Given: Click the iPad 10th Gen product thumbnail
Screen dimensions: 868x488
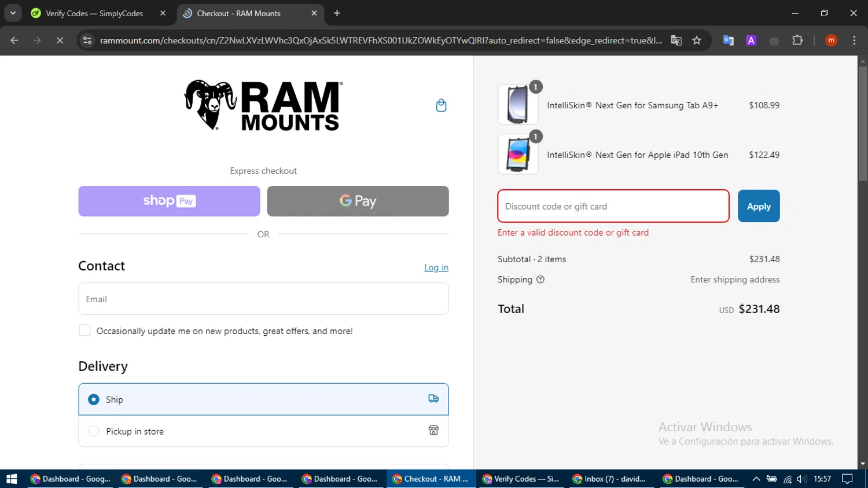Looking at the screenshot, I should pyautogui.click(x=518, y=155).
